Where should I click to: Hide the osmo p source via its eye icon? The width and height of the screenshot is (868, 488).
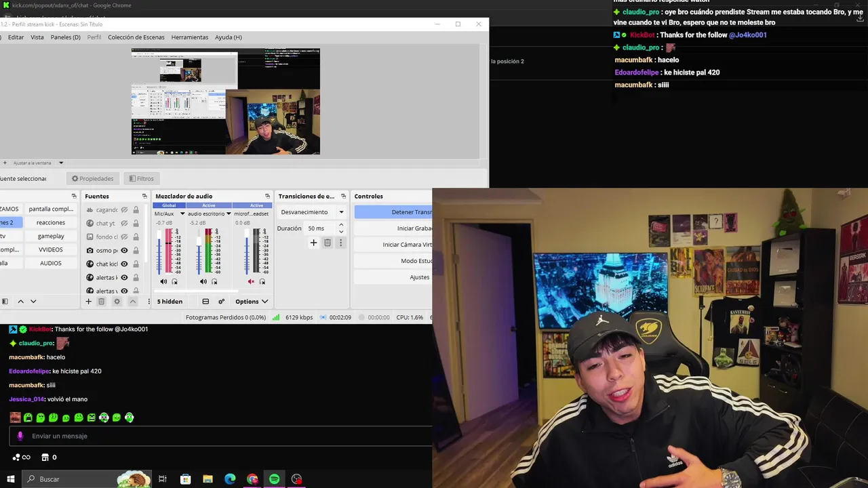[x=124, y=251]
